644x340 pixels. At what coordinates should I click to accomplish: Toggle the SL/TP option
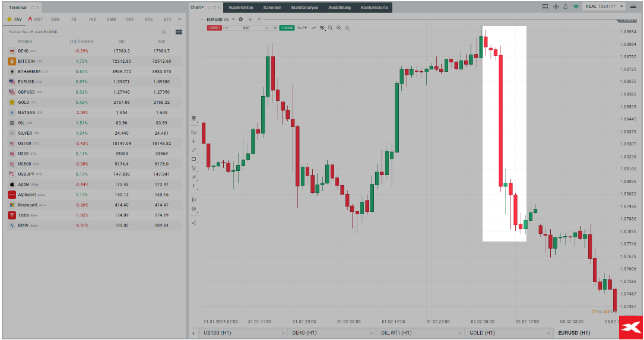(302, 28)
